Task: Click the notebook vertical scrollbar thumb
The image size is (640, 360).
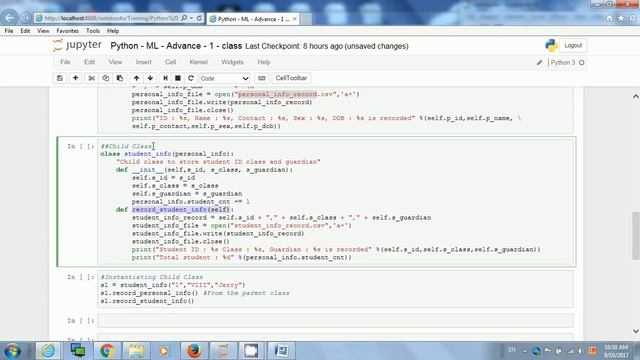Action: [636, 236]
